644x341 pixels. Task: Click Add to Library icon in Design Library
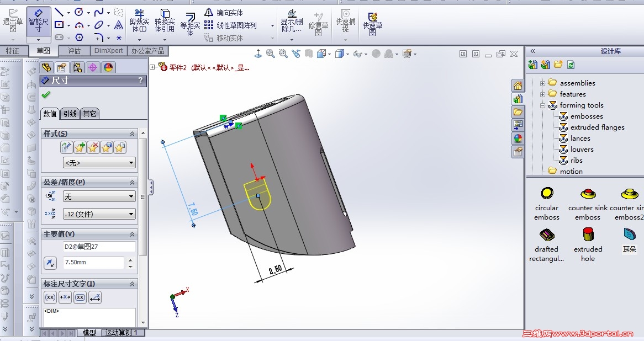point(532,65)
